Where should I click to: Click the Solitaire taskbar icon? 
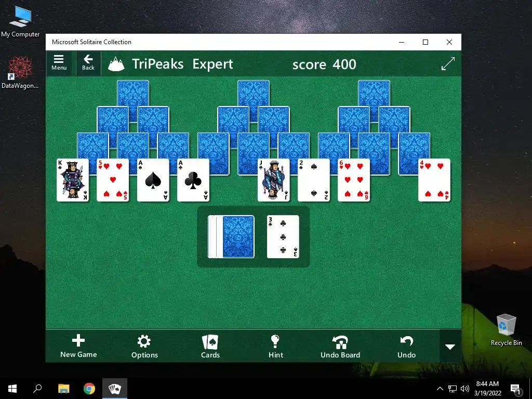(x=115, y=389)
